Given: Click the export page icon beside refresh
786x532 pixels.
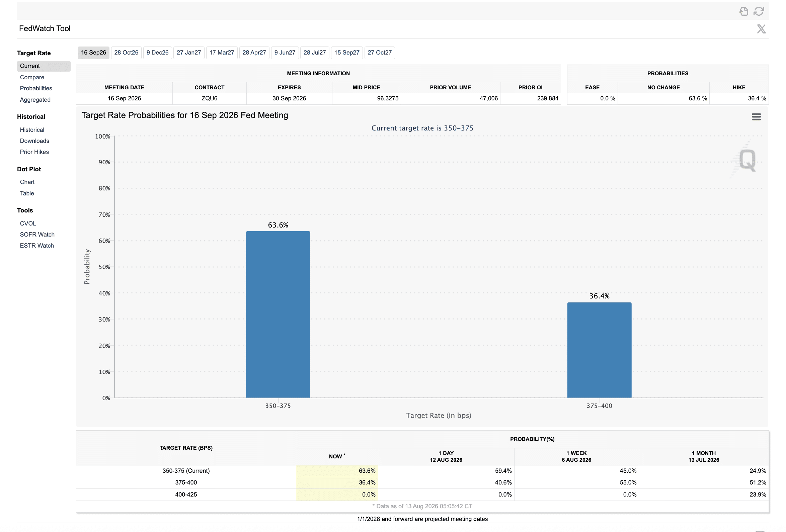Looking at the screenshot, I should 744,11.
